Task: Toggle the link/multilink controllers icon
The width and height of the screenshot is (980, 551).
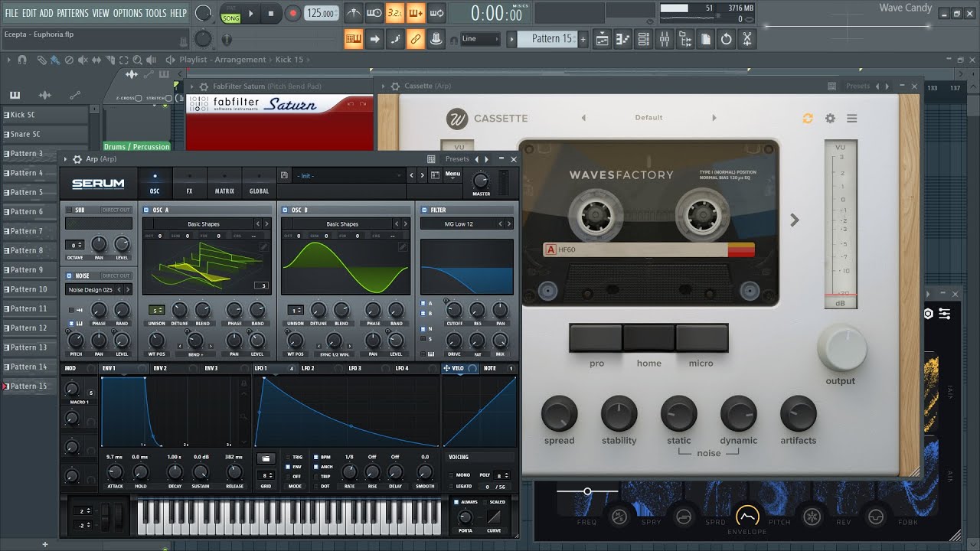Action: (x=416, y=39)
